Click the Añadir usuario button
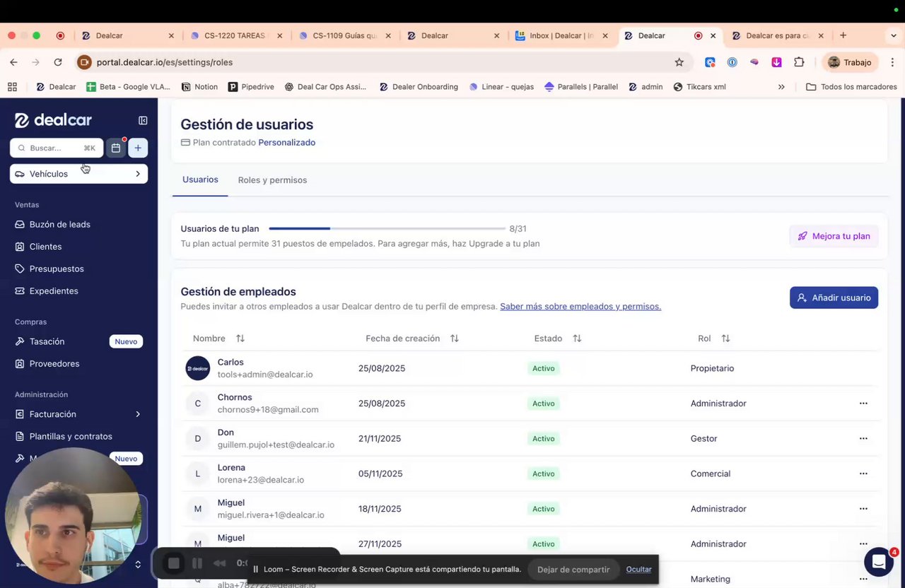905x588 pixels. point(834,298)
